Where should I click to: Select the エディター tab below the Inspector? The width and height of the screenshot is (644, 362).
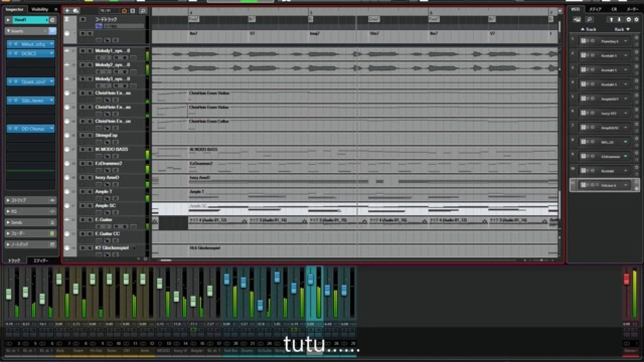[41, 260]
